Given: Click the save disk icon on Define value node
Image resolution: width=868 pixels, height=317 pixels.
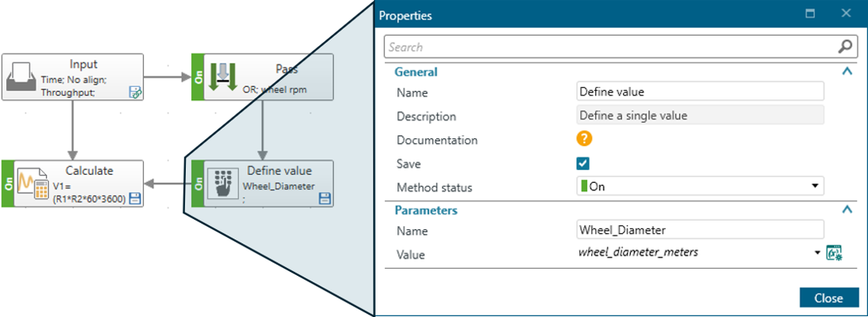Looking at the screenshot, I should [x=325, y=199].
